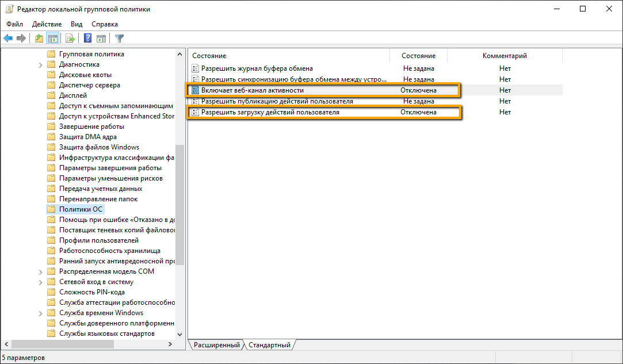Switch to the Стандартный tab
623x364 pixels.
click(270, 344)
